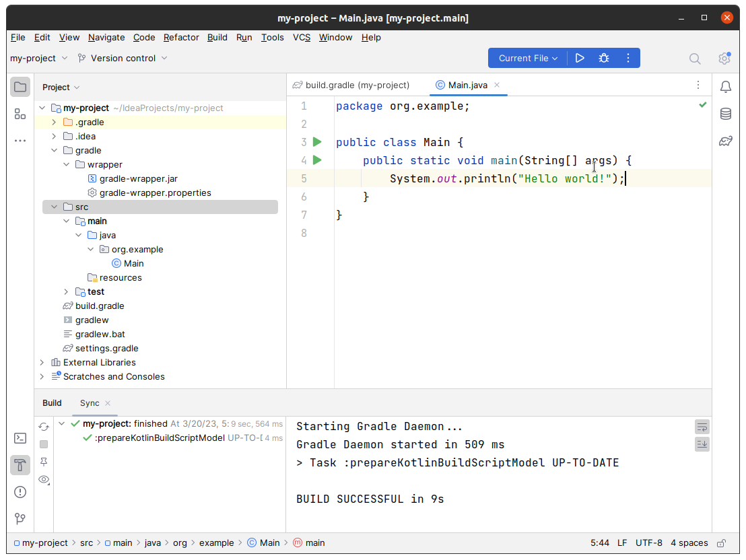Open the File menu

click(x=18, y=37)
